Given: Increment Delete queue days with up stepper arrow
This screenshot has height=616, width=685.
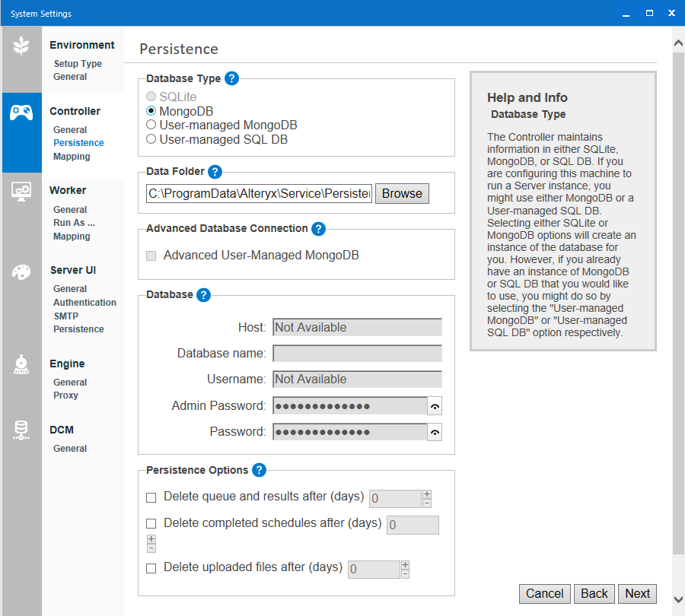Looking at the screenshot, I should point(426,494).
